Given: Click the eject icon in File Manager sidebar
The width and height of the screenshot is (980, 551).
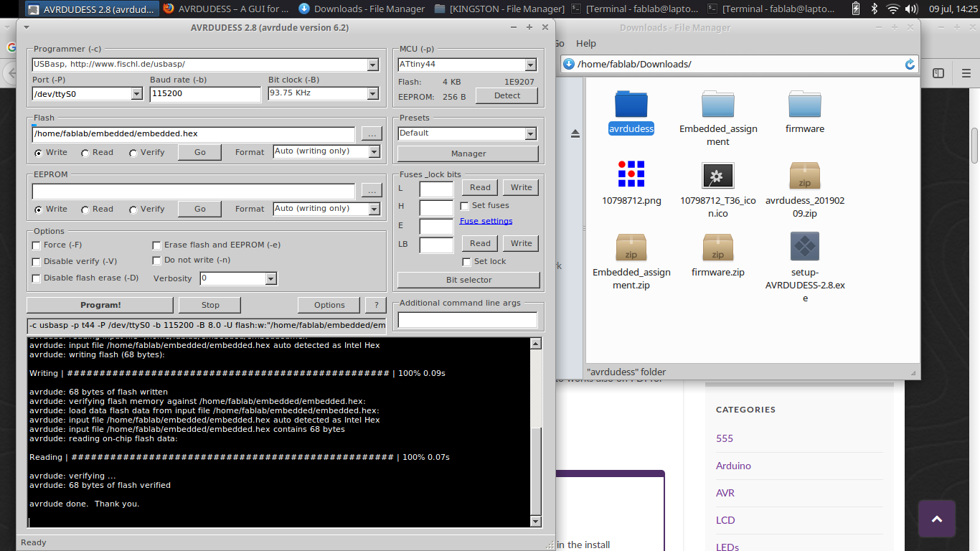Looking at the screenshot, I should click(575, 133).
